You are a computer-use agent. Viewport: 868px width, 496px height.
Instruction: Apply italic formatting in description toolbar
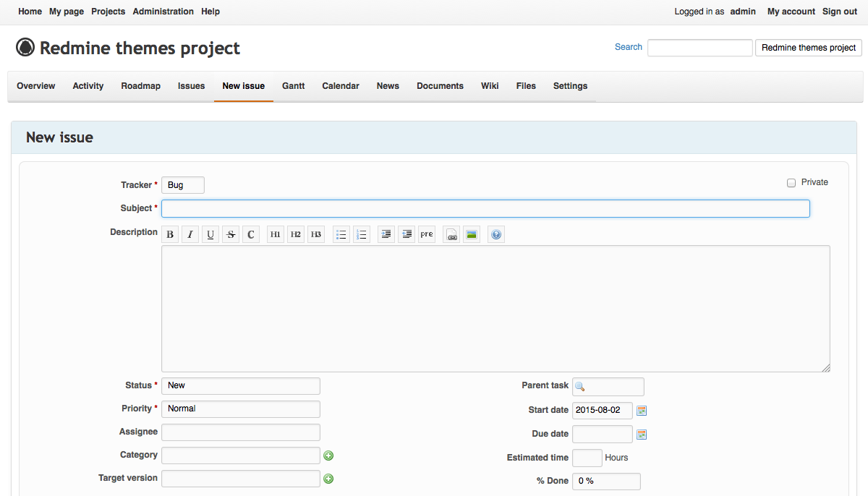(190, 234)
